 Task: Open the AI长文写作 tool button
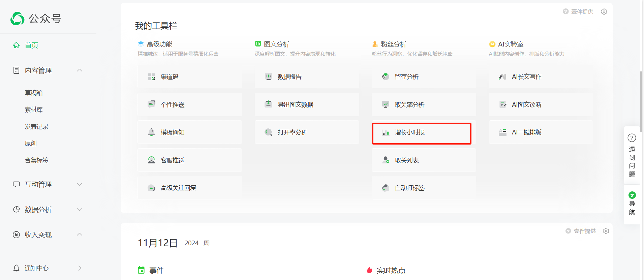541,77
